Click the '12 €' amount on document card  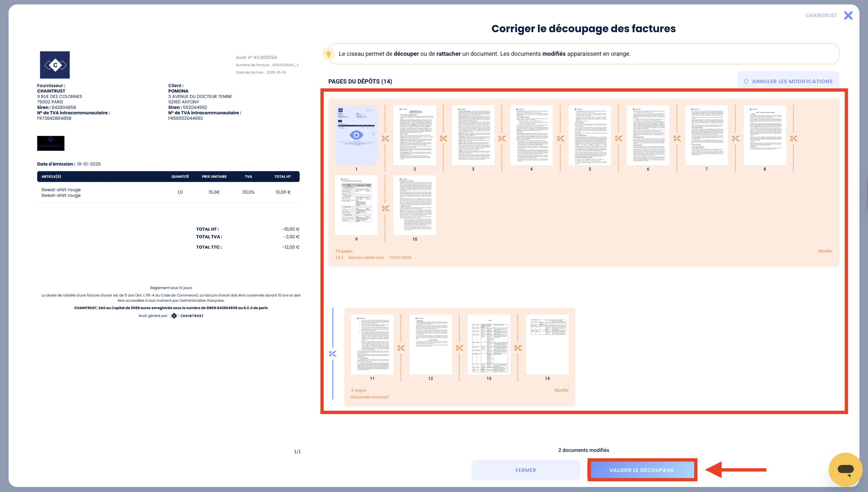(339, 258)
